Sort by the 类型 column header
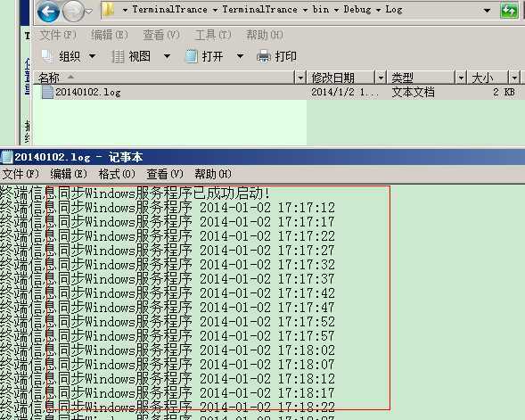This screenshot has height=420, width=525. 422,78
